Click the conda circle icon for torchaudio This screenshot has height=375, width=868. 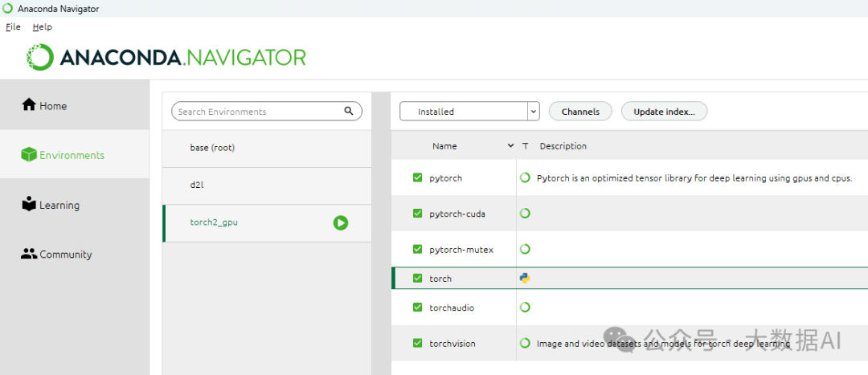pos(525,307)
